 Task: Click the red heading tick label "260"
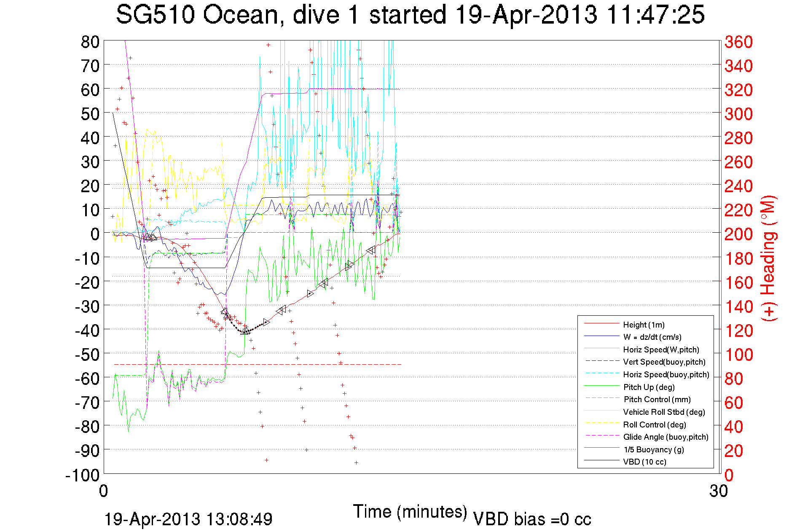(x=738, y=162)
